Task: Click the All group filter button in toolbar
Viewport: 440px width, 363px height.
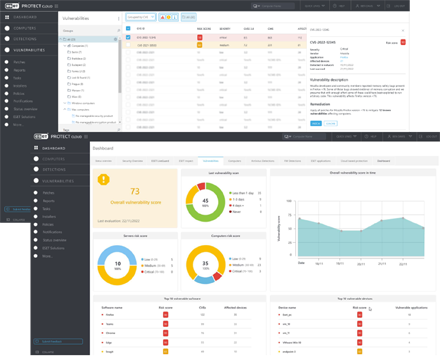Action: pos(188,17)
